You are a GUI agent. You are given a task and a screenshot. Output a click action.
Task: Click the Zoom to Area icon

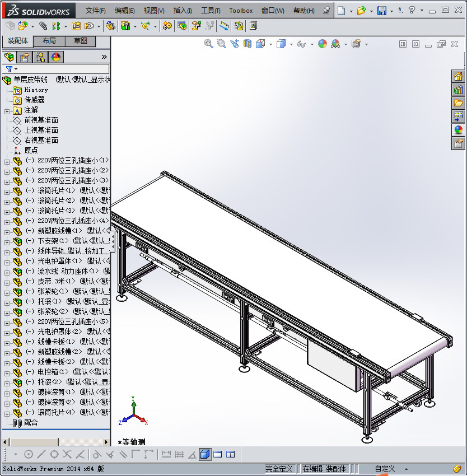tap(222, 44)
